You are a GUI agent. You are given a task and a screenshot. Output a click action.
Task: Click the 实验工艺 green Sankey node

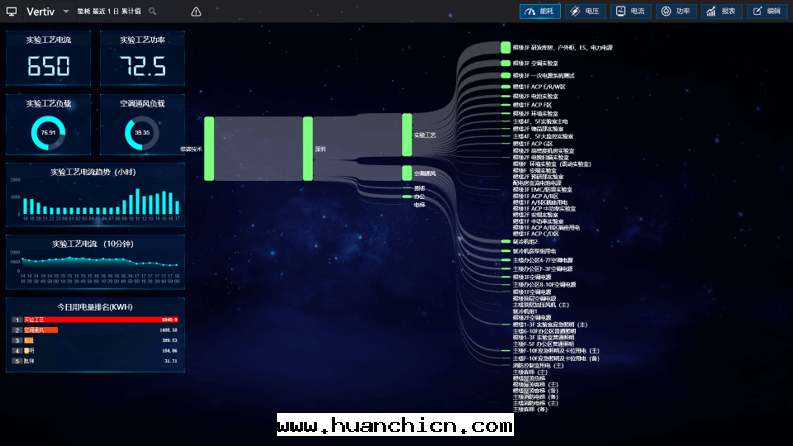coord(407,135)
